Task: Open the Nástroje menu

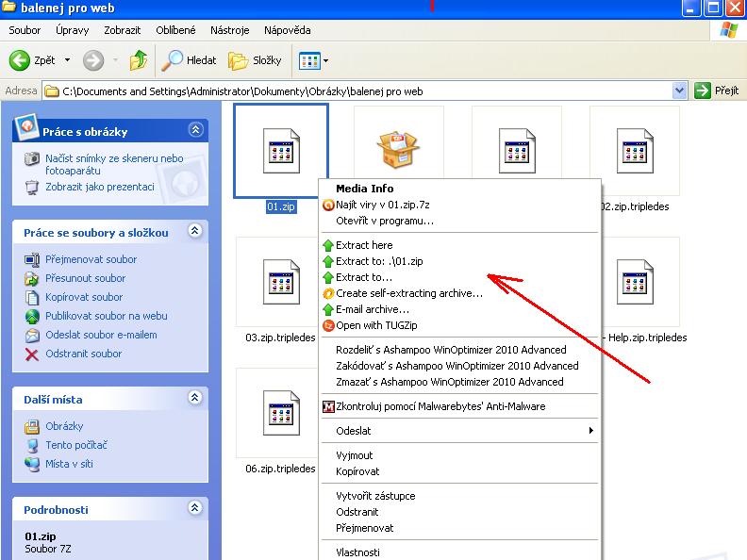Action: pyautogui.click(x=231, y=30)
